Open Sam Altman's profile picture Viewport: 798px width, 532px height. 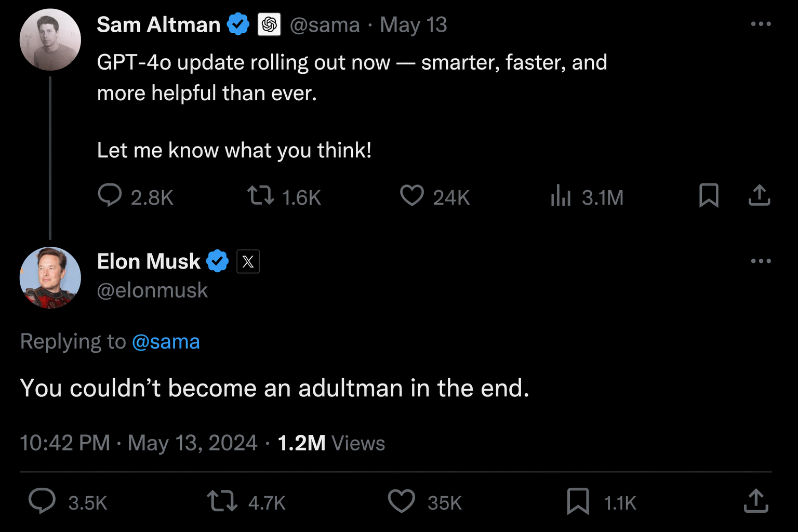(x=50, y=39)
